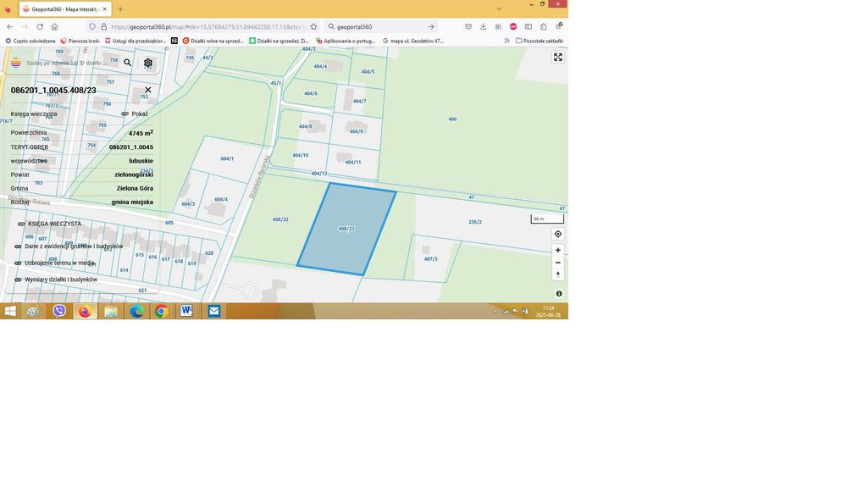
Task: Select parcel 604/1 on the map
Action: pos(227,158)
